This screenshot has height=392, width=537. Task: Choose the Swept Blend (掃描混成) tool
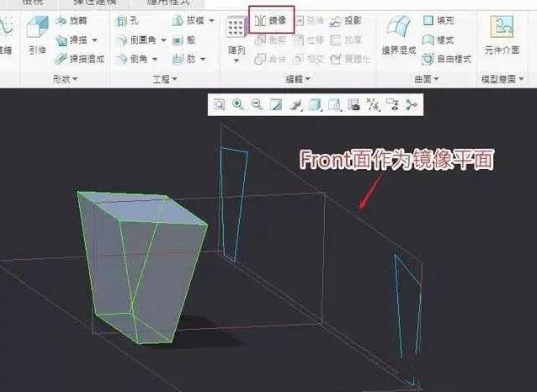click(80, 59)
